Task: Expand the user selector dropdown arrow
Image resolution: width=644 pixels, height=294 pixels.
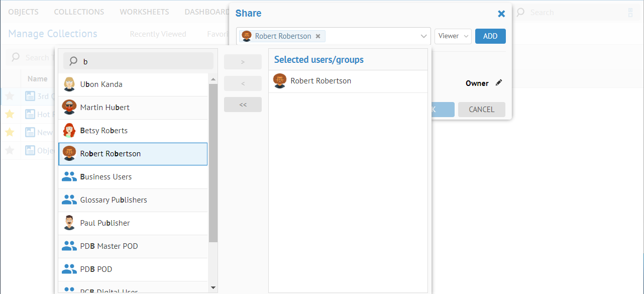Action: [x=423, y=36]
